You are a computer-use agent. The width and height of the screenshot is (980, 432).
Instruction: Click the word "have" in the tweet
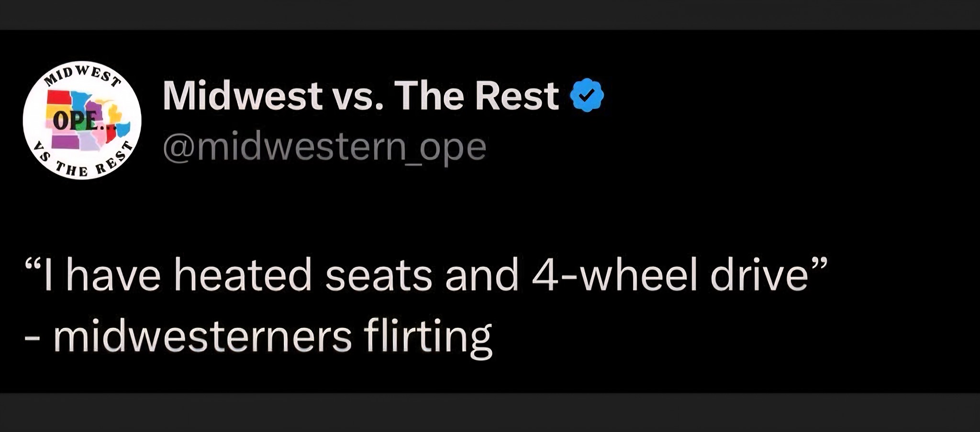tap(113, 275)
